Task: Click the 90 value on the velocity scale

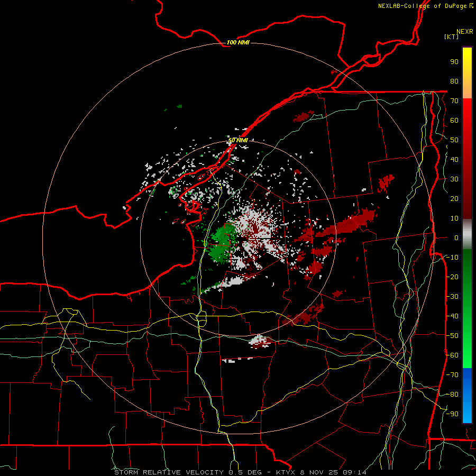Action: pyautogui.click(x=454, y=62)
